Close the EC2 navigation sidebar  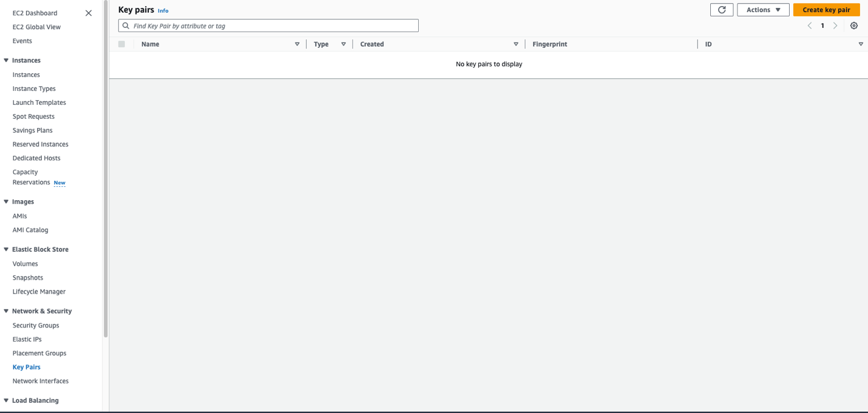click(88, 12)
